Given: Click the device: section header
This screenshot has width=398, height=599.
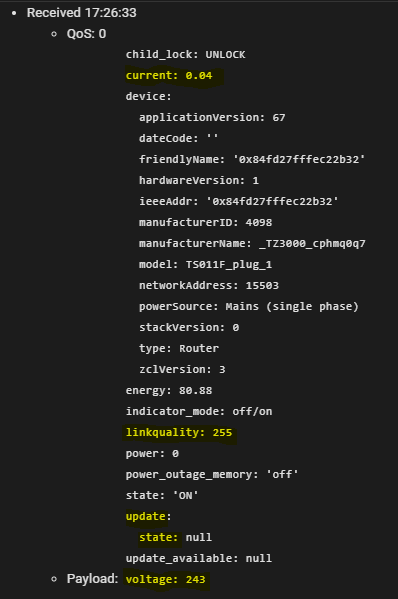Looking at the screenshot, I should click(149, 96).
